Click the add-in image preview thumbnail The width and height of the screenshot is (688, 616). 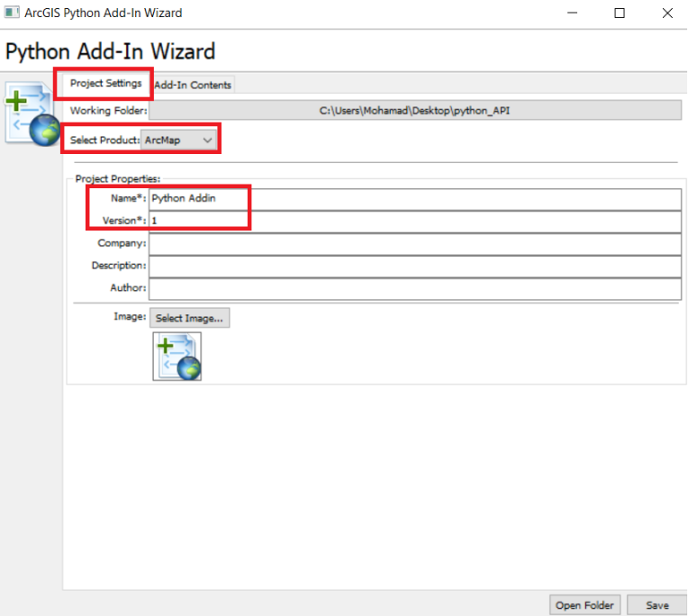pyautogui.click(x=177, y=356)
